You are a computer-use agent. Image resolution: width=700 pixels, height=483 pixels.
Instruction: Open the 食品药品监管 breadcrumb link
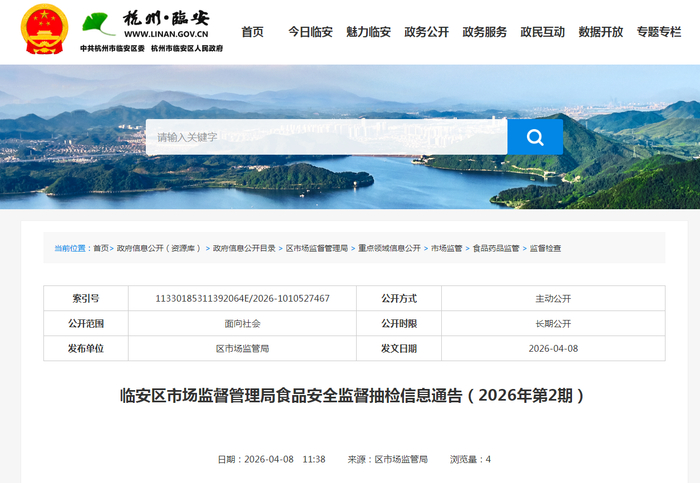click(496, 248)
